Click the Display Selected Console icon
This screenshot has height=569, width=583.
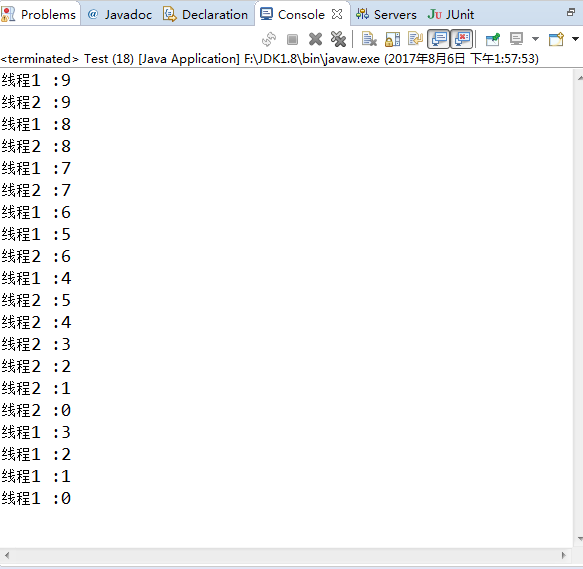pyautogui.click(x=516, y=39)
